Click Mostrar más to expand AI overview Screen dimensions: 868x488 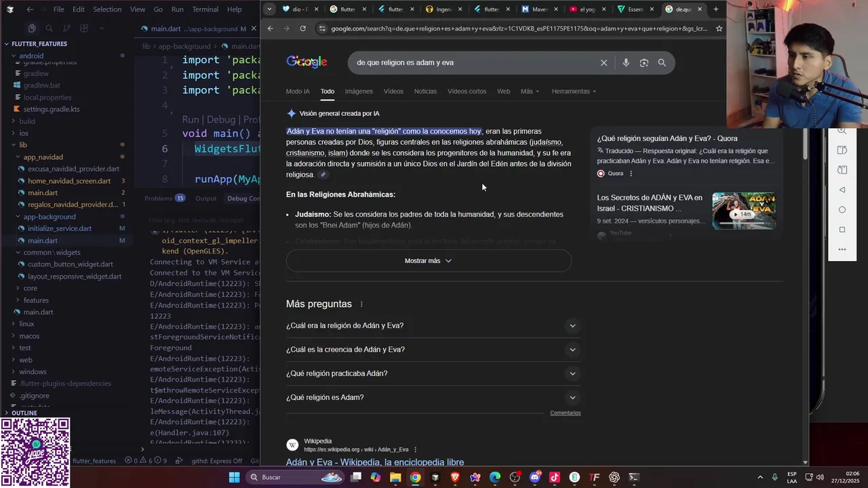[429, 261]
